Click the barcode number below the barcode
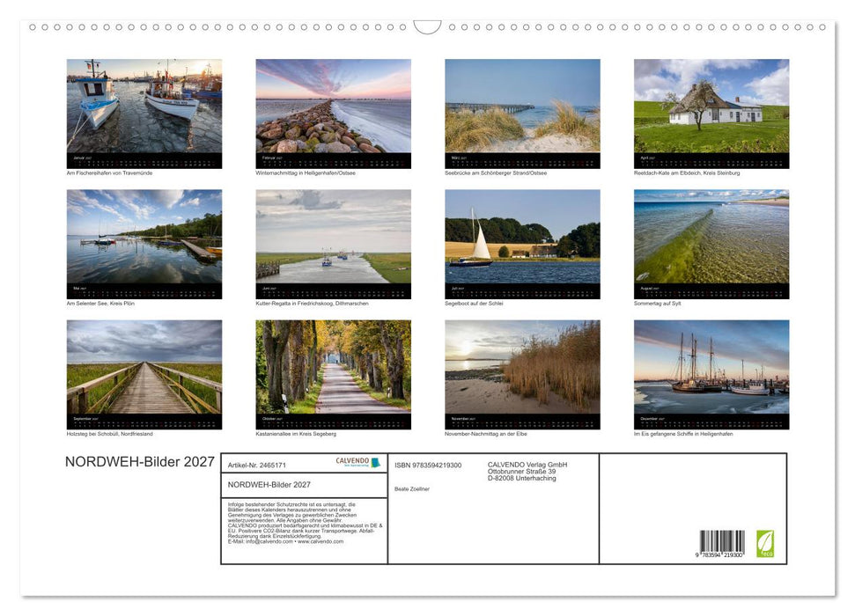Screen dimensions: 855x616 coord(719,555)
